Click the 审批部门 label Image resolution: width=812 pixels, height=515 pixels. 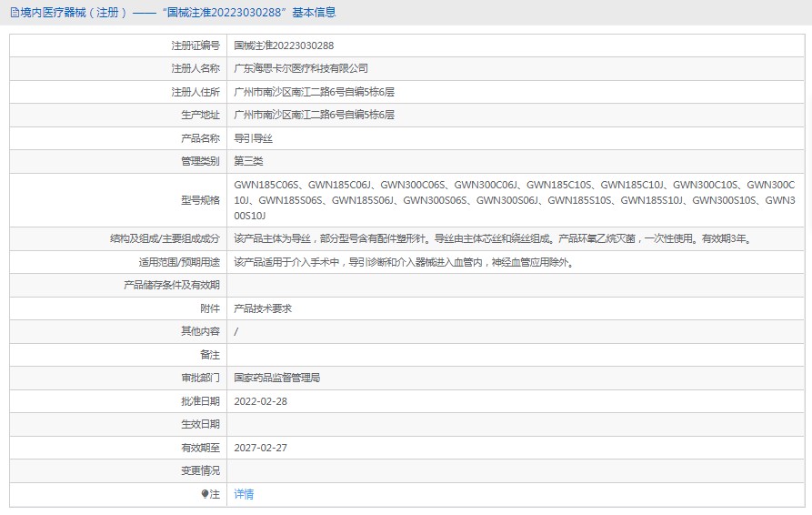point(200,378)
